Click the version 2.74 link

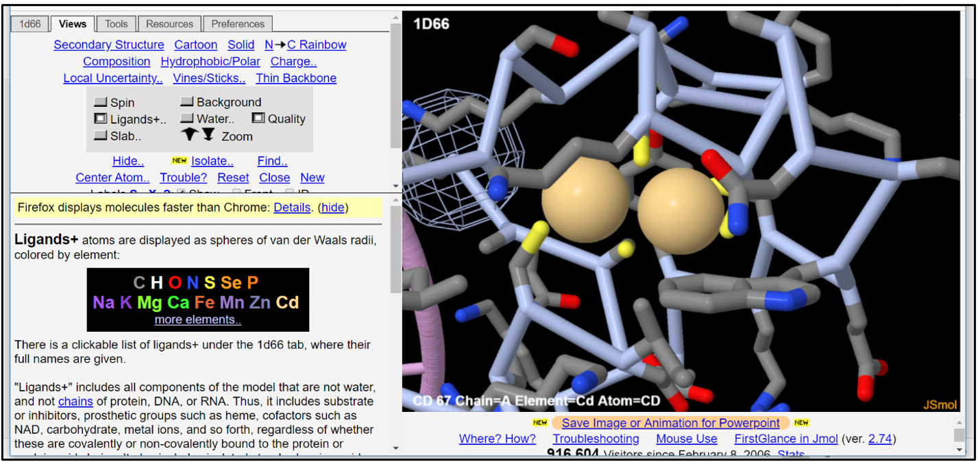[x=880, y=439]
